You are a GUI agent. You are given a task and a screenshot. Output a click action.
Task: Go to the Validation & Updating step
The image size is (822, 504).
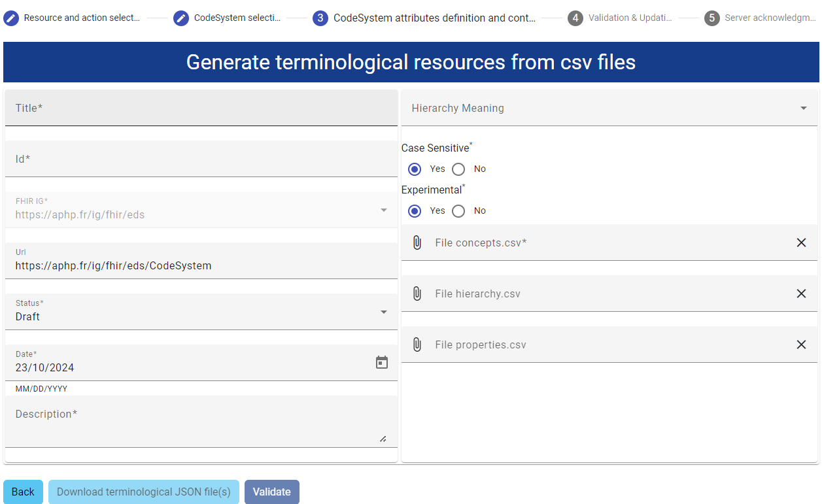[x=575, y=18]
